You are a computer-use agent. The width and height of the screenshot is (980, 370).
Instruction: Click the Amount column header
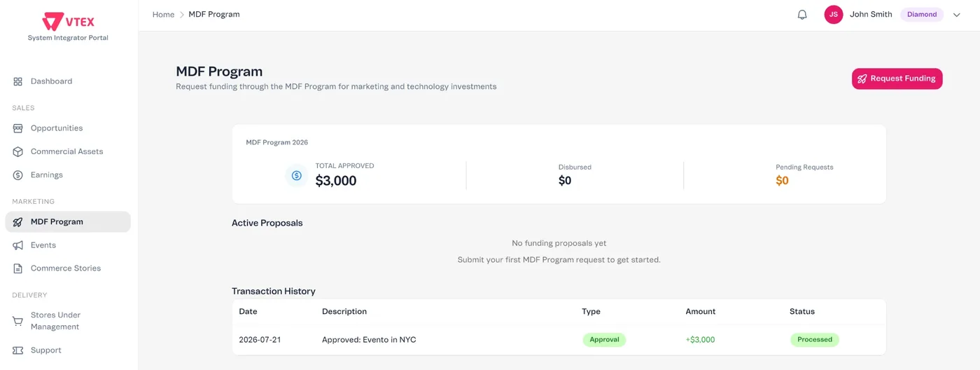(x=701, y=312)
